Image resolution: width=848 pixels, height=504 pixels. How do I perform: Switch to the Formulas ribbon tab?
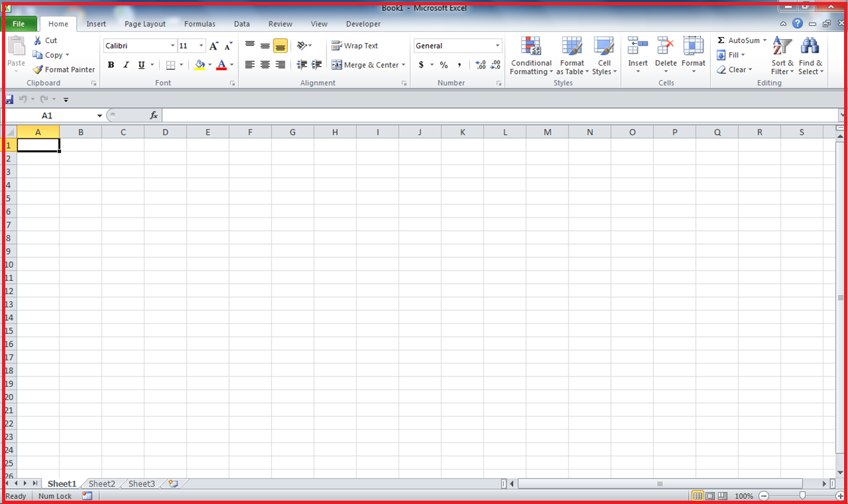pyautogui.click(x=199, y=24)
